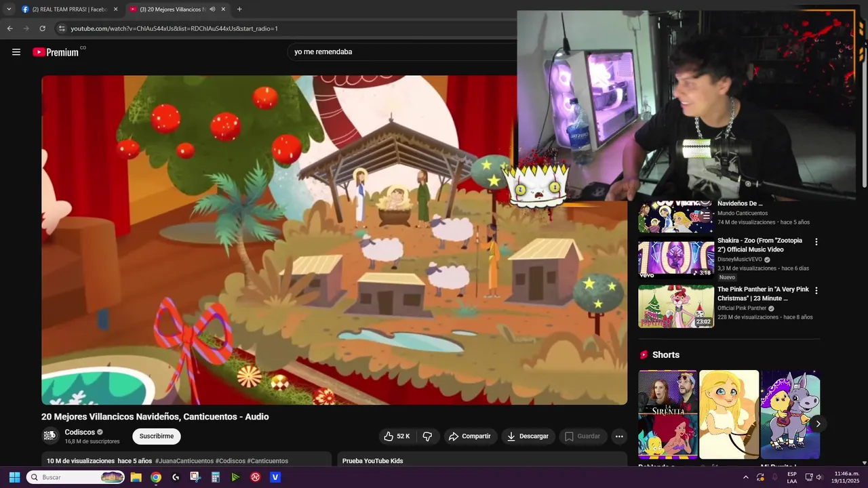
Task: Open Calculator from the taskbar
Action: pyautogui.click(x=216, y=477)
